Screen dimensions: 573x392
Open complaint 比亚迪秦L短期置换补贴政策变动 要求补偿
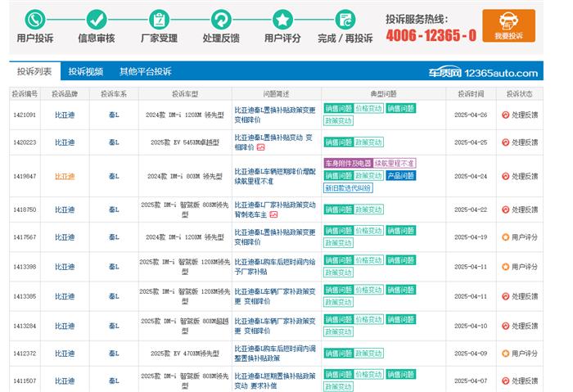pyautogui.click(x=275, y=381)
